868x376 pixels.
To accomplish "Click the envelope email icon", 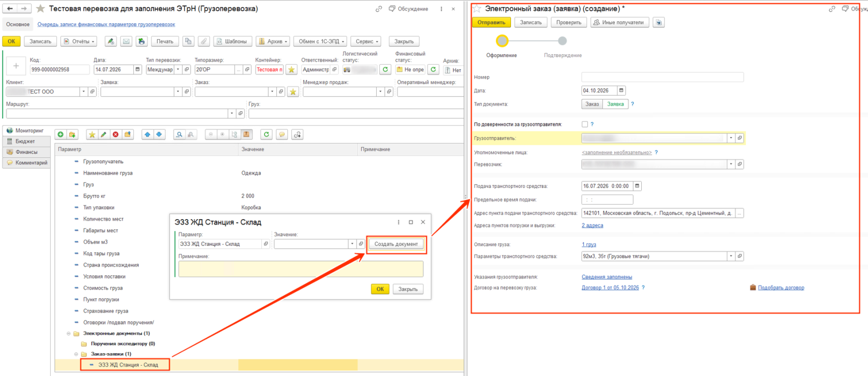I will 126,41.
